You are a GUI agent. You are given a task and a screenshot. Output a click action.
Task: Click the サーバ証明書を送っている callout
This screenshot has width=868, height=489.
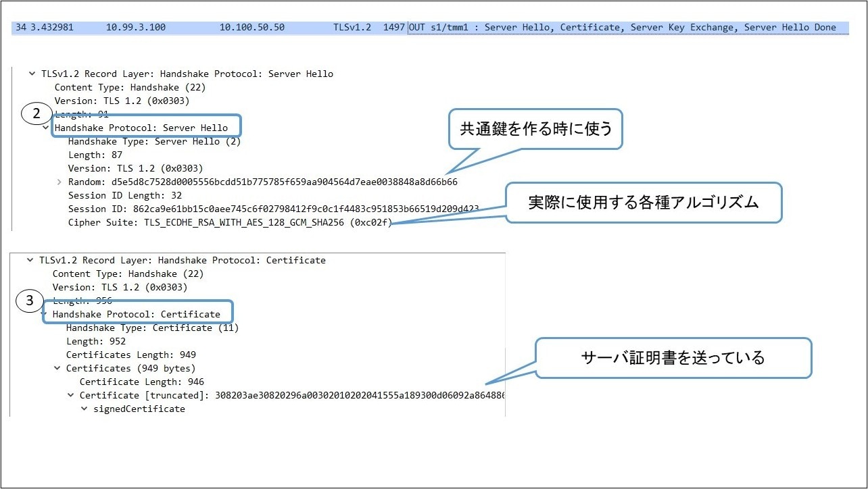tap(673, 358)
